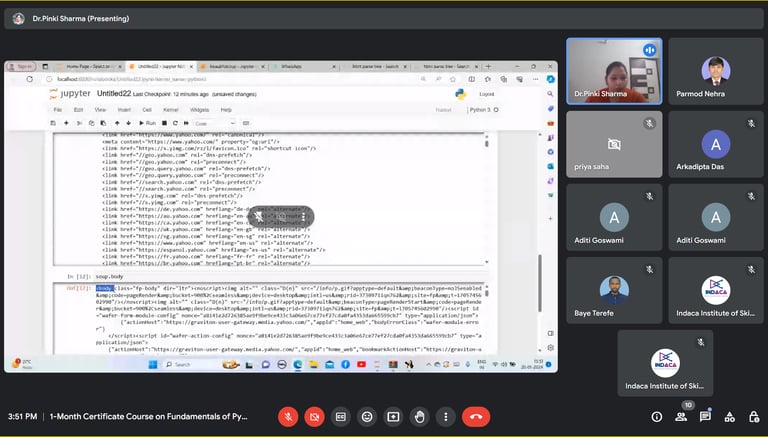Select Dr.Pinki Sharma video tile
The image size is (768, 437).
[614, 71]
